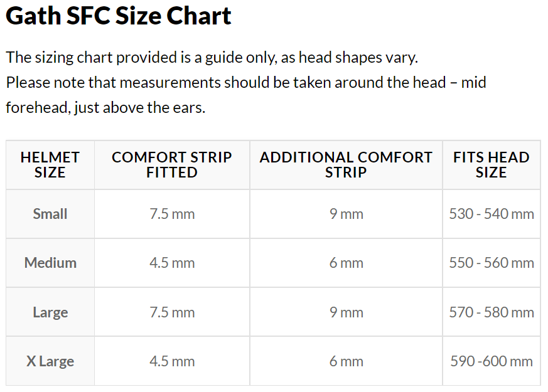Click the Gath SFC Size Chart heading
This screenshot has height=392, width=548.
(x=119, y=17)
